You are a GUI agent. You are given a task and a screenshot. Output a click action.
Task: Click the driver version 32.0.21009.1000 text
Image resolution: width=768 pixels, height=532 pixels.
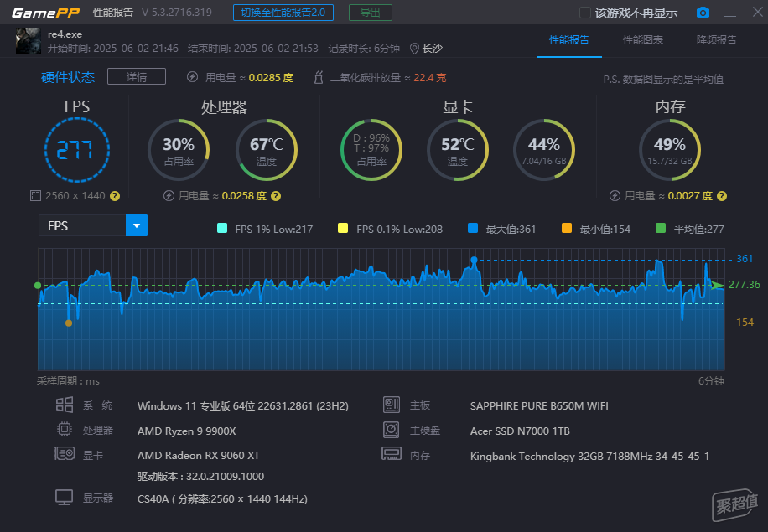coord(201,476)
